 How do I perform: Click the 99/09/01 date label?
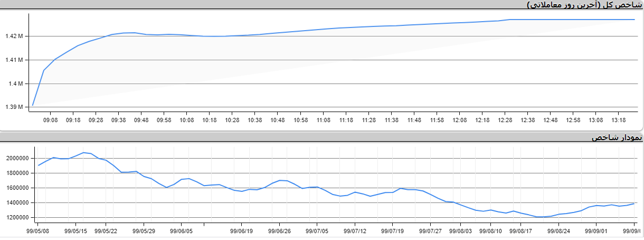(596, 230)
